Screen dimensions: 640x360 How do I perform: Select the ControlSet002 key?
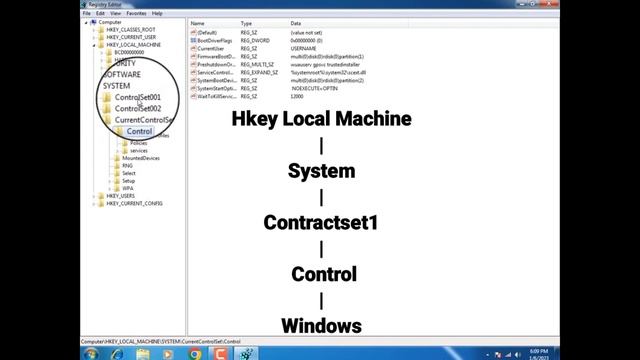point(138,109)
